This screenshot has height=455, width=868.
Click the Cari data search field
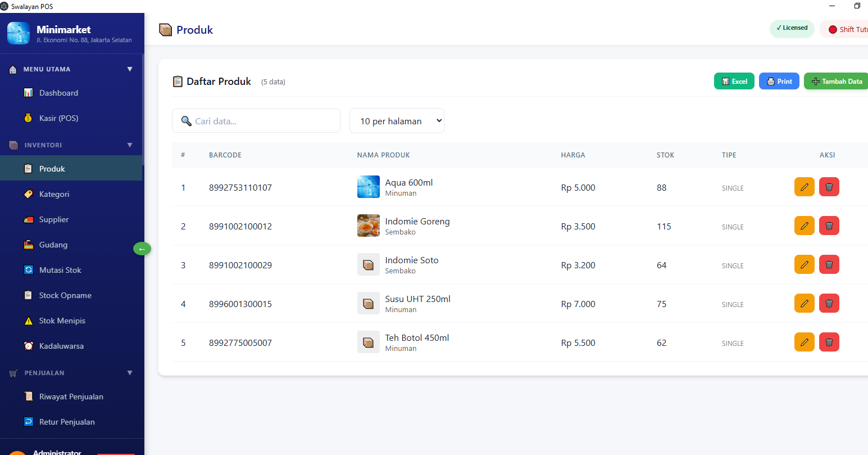[263, 121]
